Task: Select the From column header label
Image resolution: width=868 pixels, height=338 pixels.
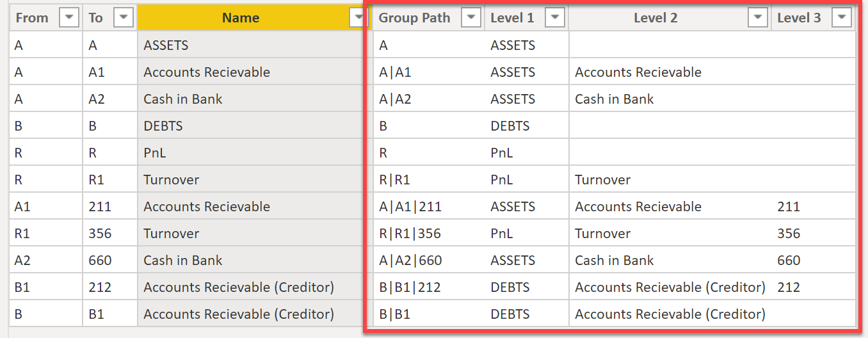Action: tap(32, 18)
